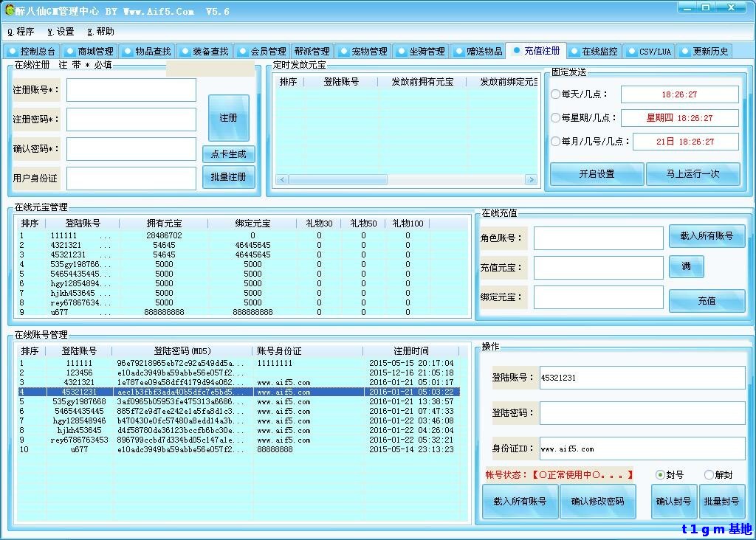Open the 帮助 menu
Screen dimensions: 756x540
coord(100,32)
